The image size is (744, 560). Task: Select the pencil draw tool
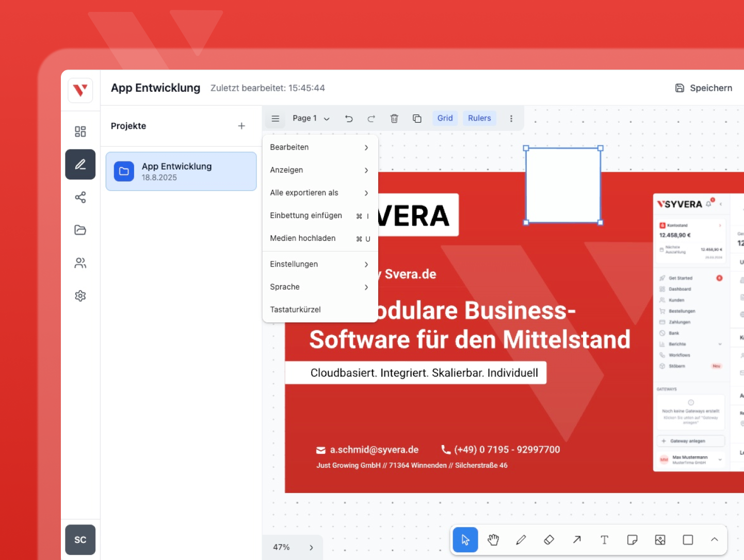coord(521,540)
